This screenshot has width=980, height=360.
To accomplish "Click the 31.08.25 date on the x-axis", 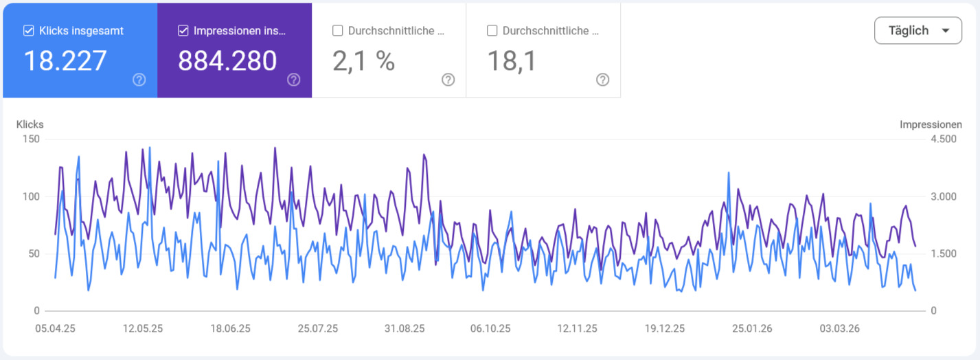I will [404, 328].
